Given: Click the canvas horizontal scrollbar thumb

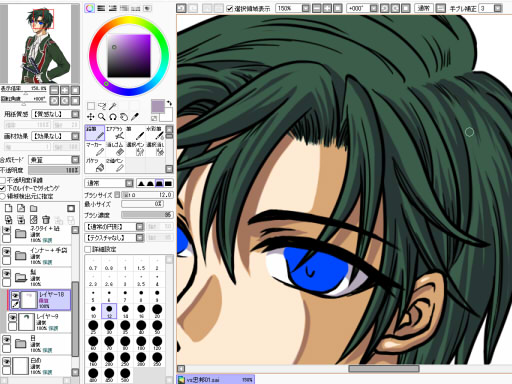Looking at the screenshot, I should tap(384, 369).
